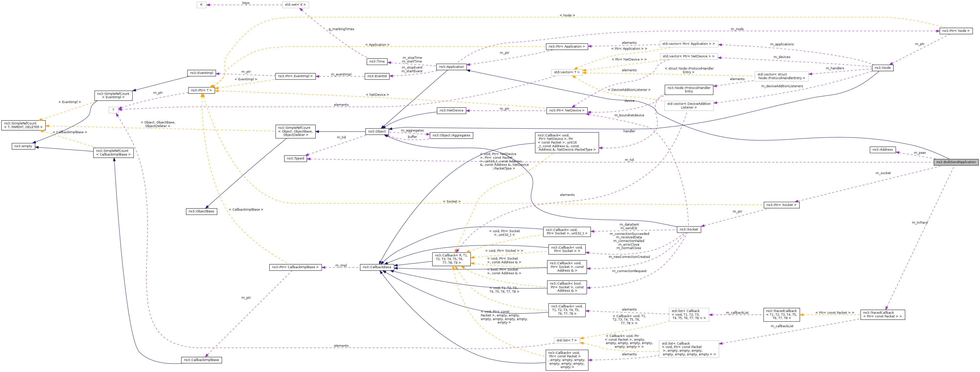Click std::vector< Ptr< NetDevice > > node
Viewport: 980px width, 372px height.
click(689, 56)
